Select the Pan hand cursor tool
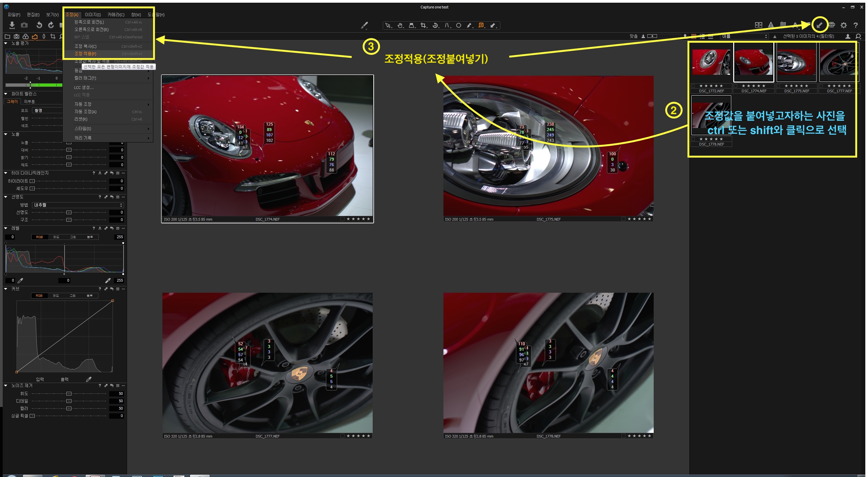The image size is (868, 477). (x=400, y=26)
